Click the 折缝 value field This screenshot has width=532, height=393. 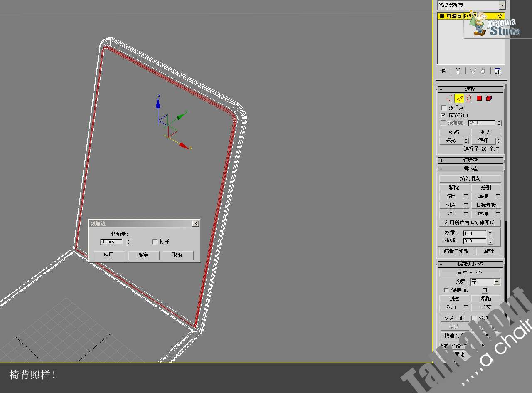(x=474, y=241)
